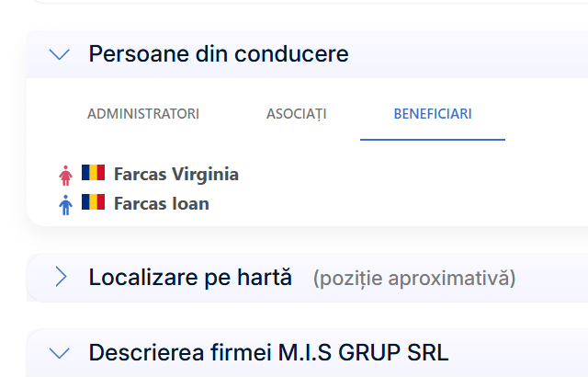The height and width of the screenshot is (377, 588).
Task: Click empty white space right of Farcas Virginia
Action: (x=413, y=175)
